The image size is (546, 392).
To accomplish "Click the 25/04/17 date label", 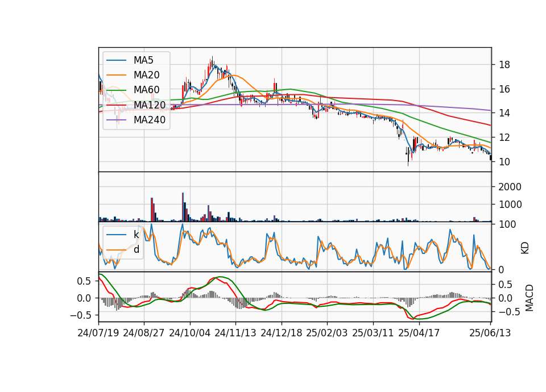I will 419,333.
